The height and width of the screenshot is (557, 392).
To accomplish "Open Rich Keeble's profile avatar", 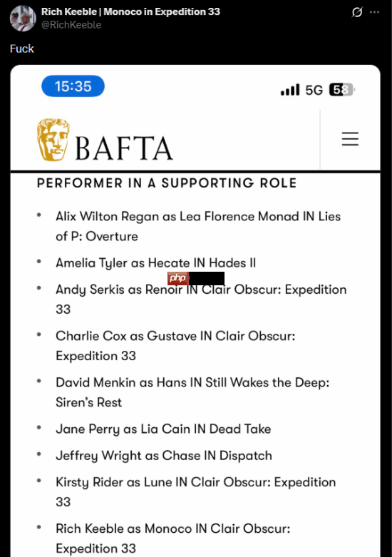I will click(23, 18).
